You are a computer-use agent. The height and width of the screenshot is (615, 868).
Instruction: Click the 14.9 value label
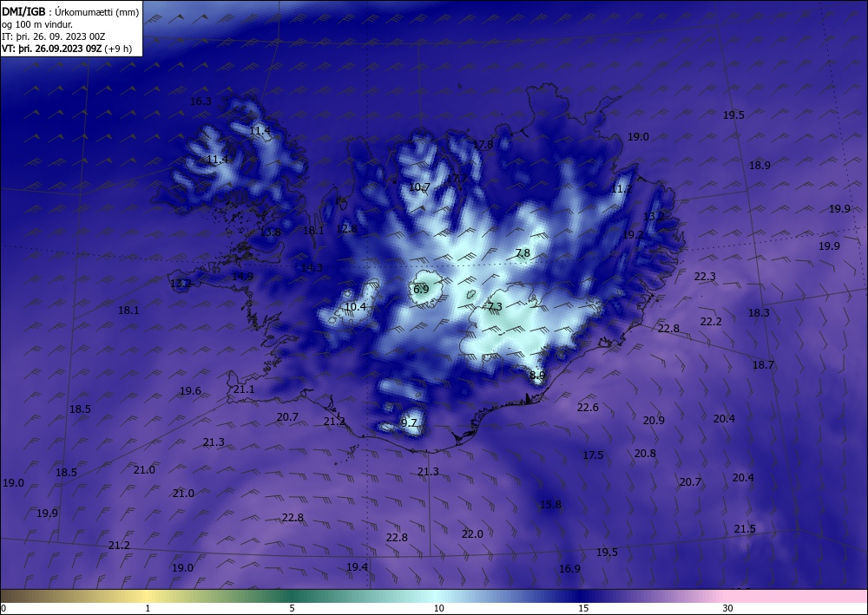coord(242,276)
